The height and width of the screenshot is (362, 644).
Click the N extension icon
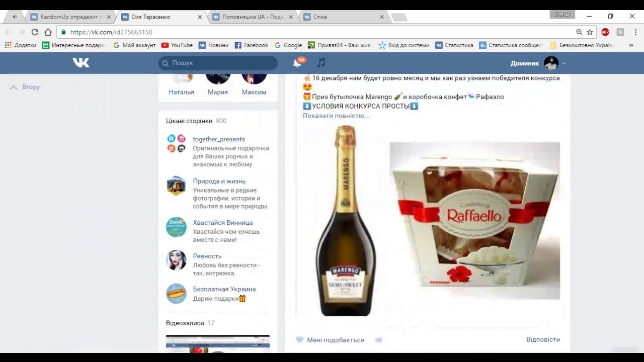[x=620, y=32]
